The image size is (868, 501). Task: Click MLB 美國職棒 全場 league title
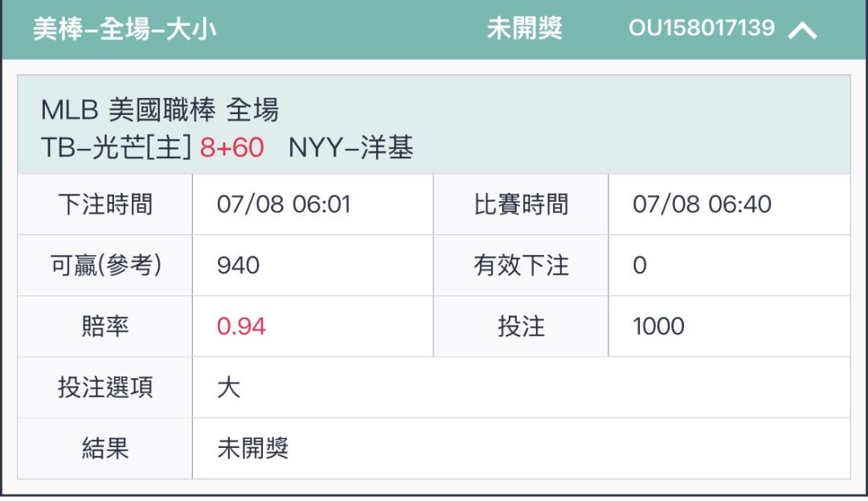(159, 109)
